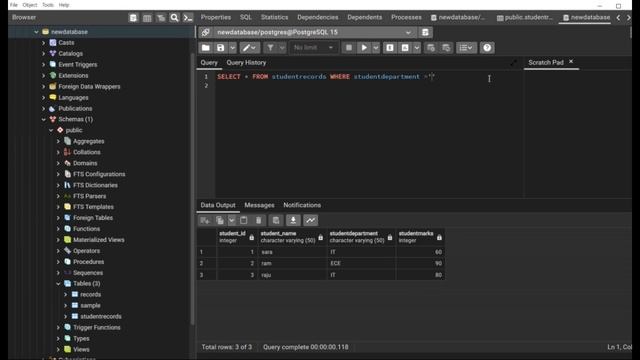This screenshot has height=360, width=640.
Task: Open the connection selector newdatabase/postgres@PostgreSQL 15
Action: [x=314, y=32]
